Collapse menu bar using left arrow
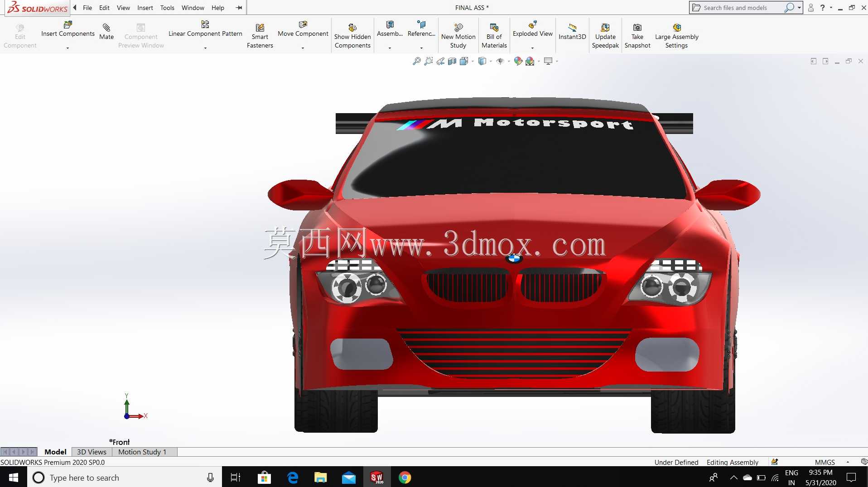The image size is (868, 487). [x=75, y=8]
